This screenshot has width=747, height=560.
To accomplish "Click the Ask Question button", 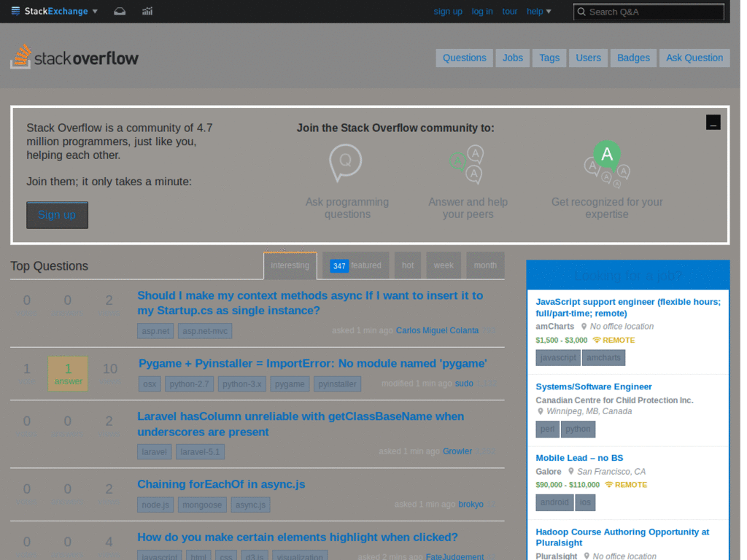I will point(694,58).
